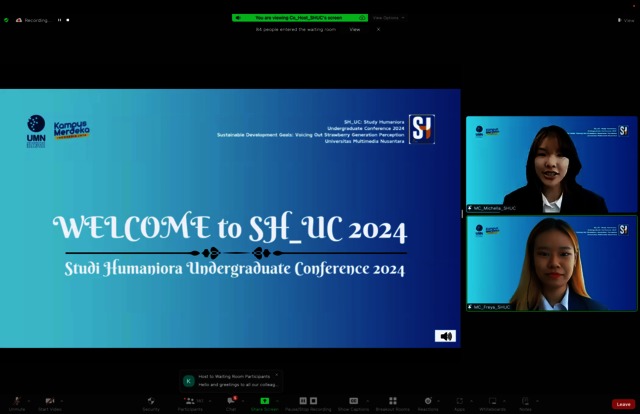Viewport: 640px width, 414px height.
Task: Click 'Host to Waiting Room Participants' label
Action: [x=234, y=376]
